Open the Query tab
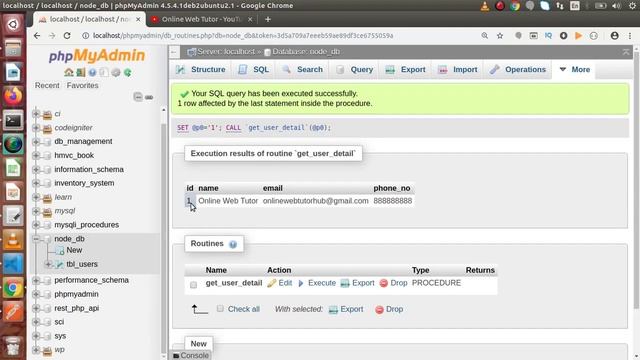 (x=354, y=69)
